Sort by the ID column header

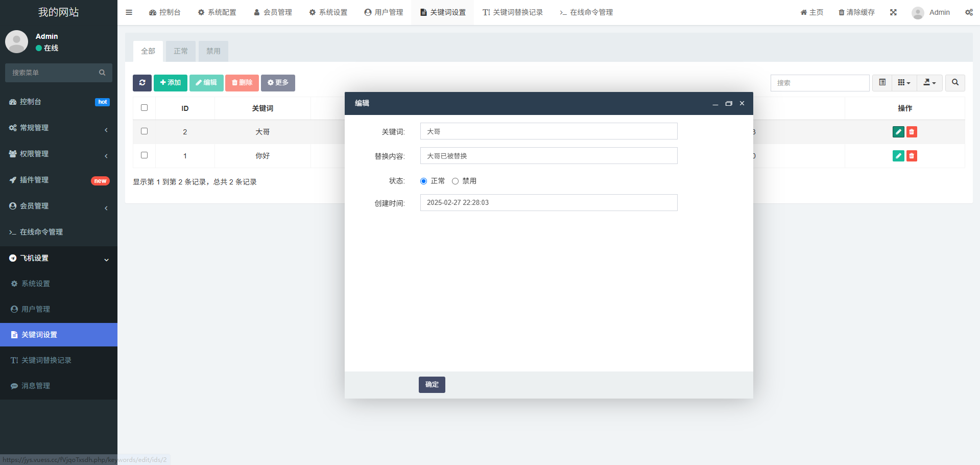pyautogui.click(x=185, y=108)
